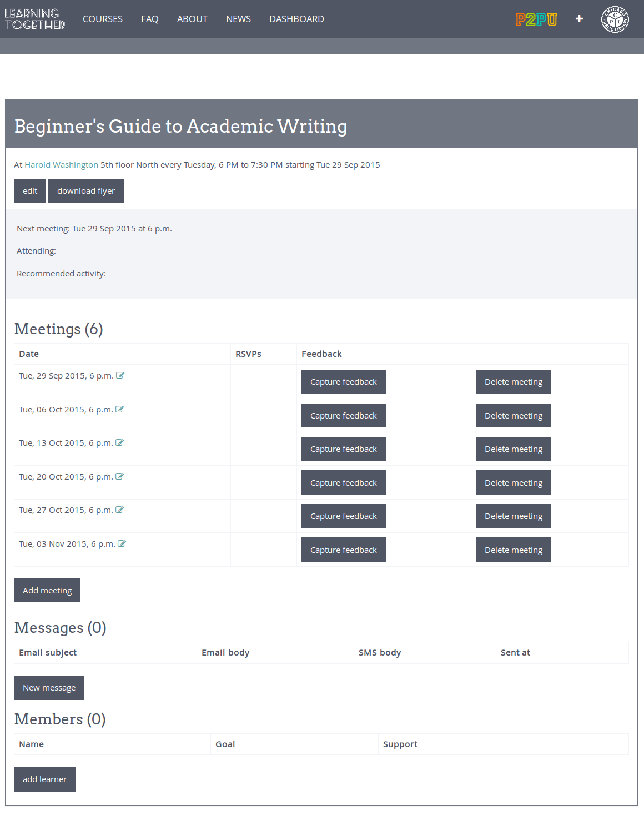Capture feedback for 20 Oct meeting
The width and height of the screenshot is (644, 816).
pyautogui.click(x=344, y=483)
